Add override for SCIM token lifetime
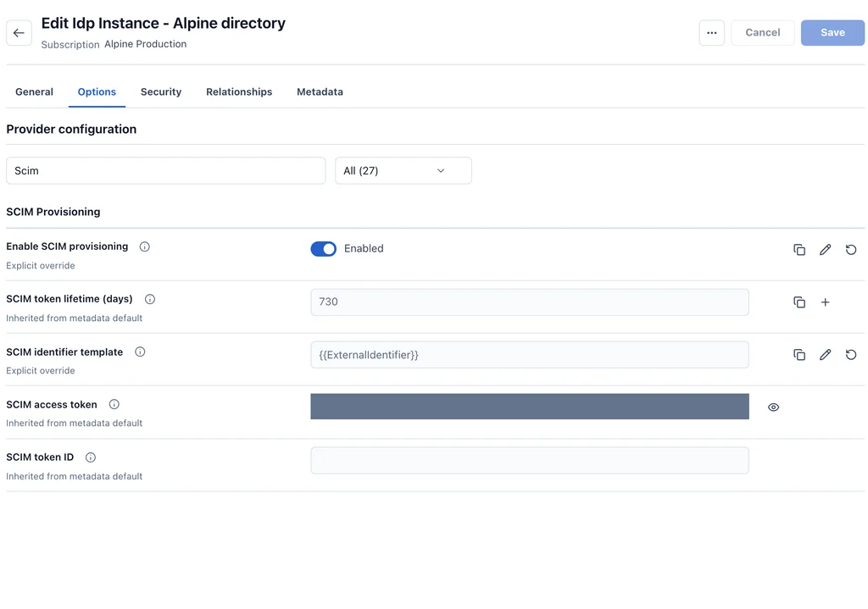The width and height of the screenshot is (868, 609). [825, 302]
